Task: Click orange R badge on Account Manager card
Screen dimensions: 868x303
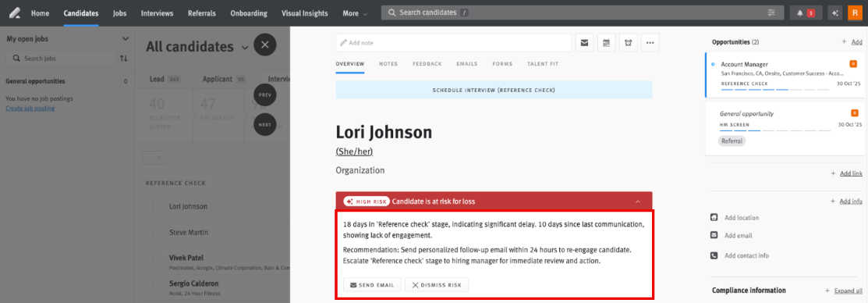Action: 853,64
